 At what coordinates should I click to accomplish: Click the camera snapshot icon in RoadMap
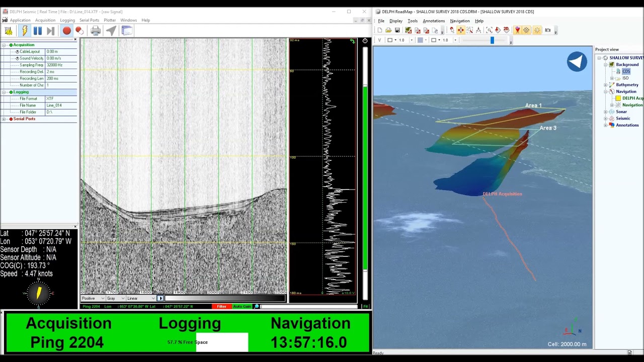(x=548, y=30)
